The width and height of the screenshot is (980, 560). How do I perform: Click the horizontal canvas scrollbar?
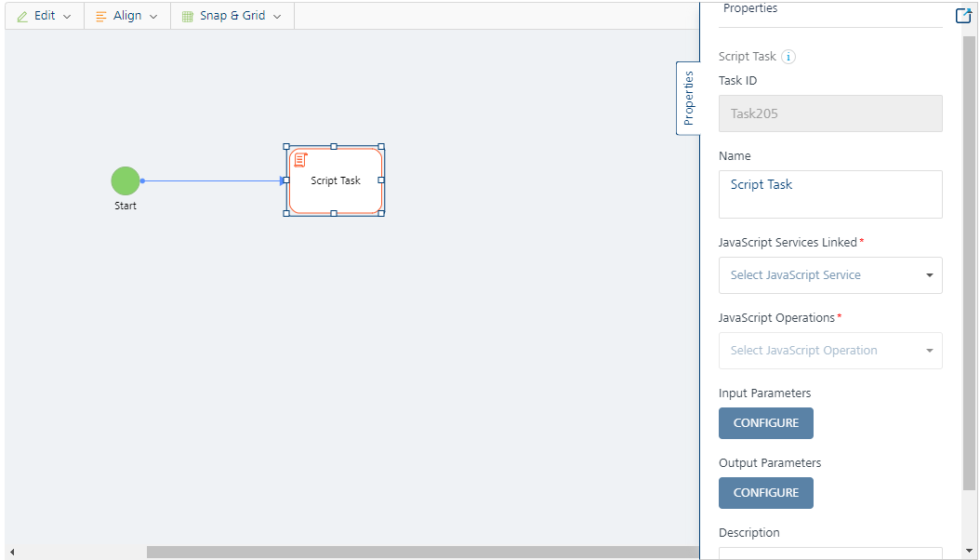coord(418,552)
